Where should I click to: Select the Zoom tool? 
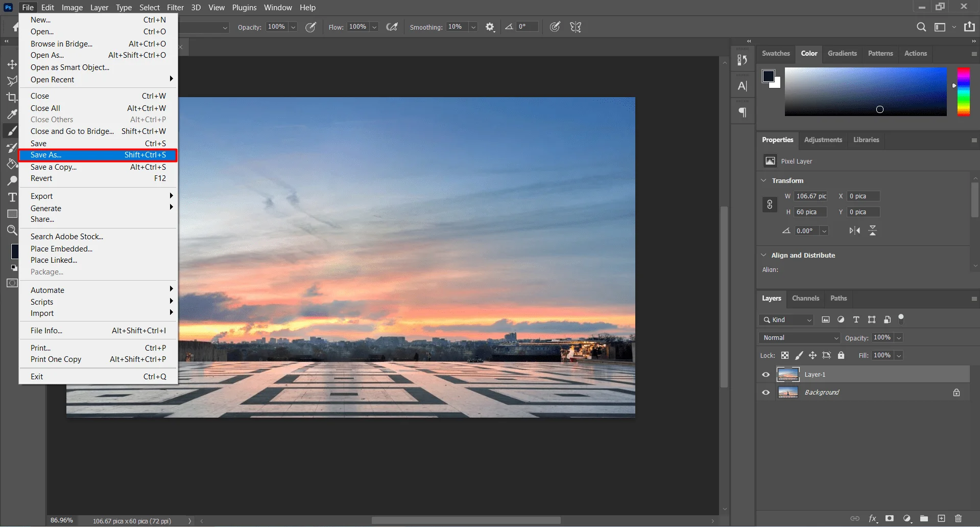[x=12, y=231]
